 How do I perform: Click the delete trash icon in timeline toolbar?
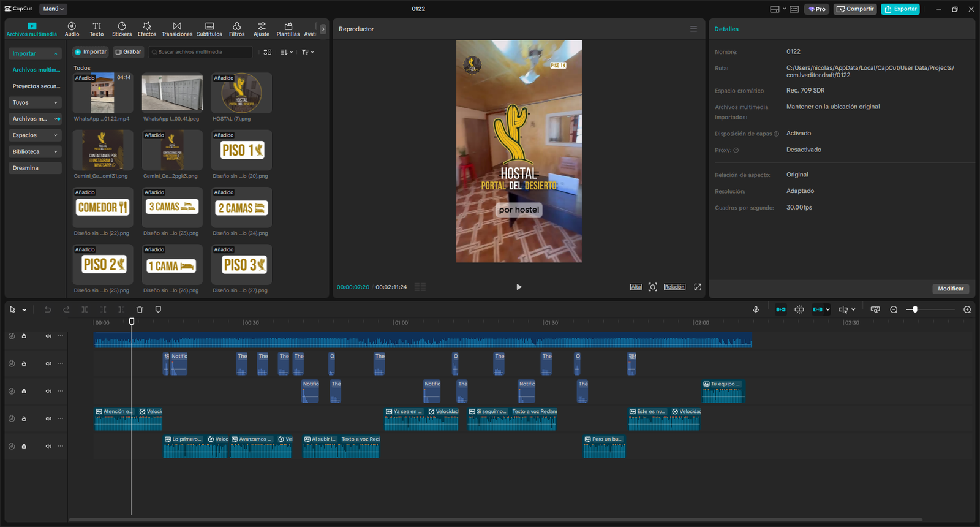(x=140, y=309)
